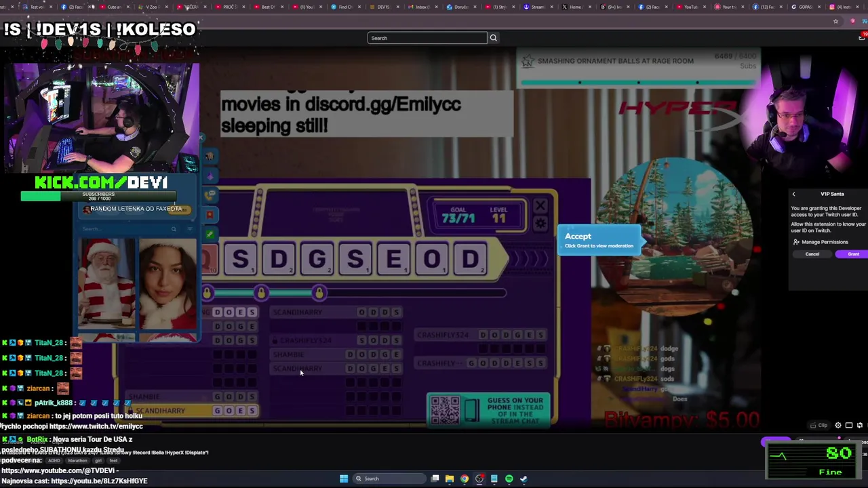Click the smashing ornament balls goal bar
Viewport: 868px width, 488px height.
[637, 68]
